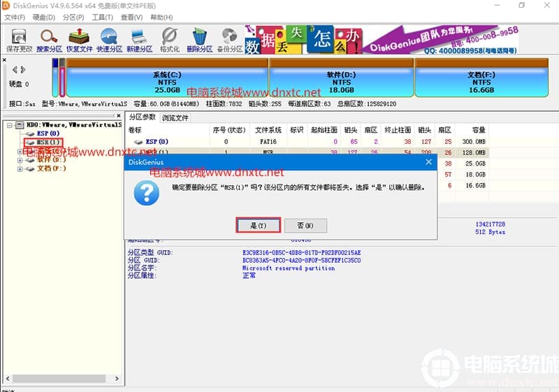Select the 系统(C:) partition block in disk map
Image resolution: width=559 pixels, height=392 pixels.
[x=167, y=78]
